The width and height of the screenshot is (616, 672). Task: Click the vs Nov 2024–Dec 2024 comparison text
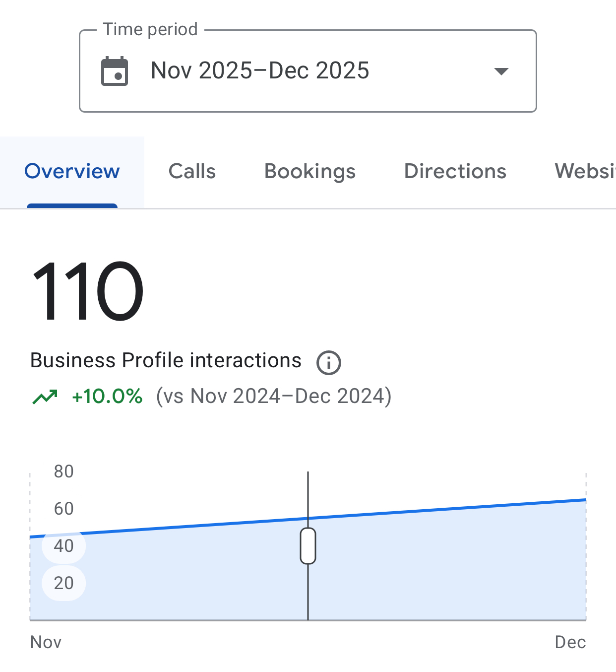274,397
